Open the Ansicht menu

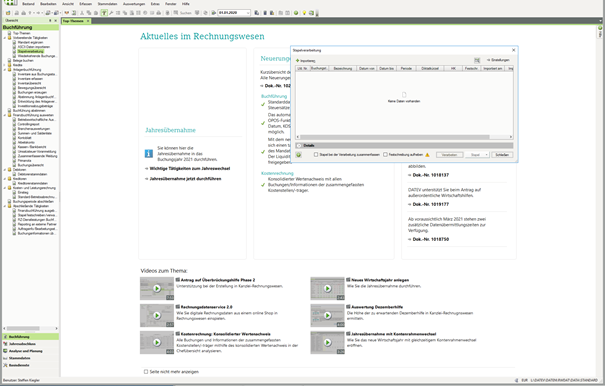pyautogui.click(x=68, y=4)
